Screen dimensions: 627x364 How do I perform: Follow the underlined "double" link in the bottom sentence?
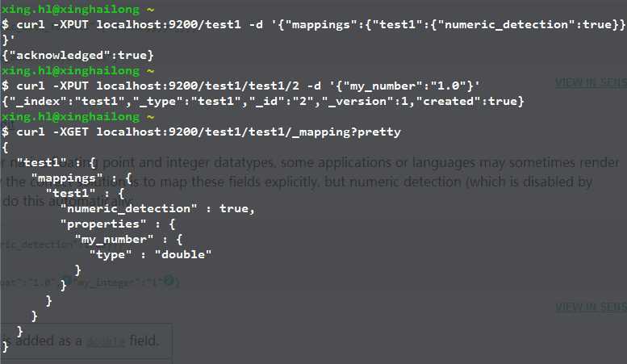point(106,341)
